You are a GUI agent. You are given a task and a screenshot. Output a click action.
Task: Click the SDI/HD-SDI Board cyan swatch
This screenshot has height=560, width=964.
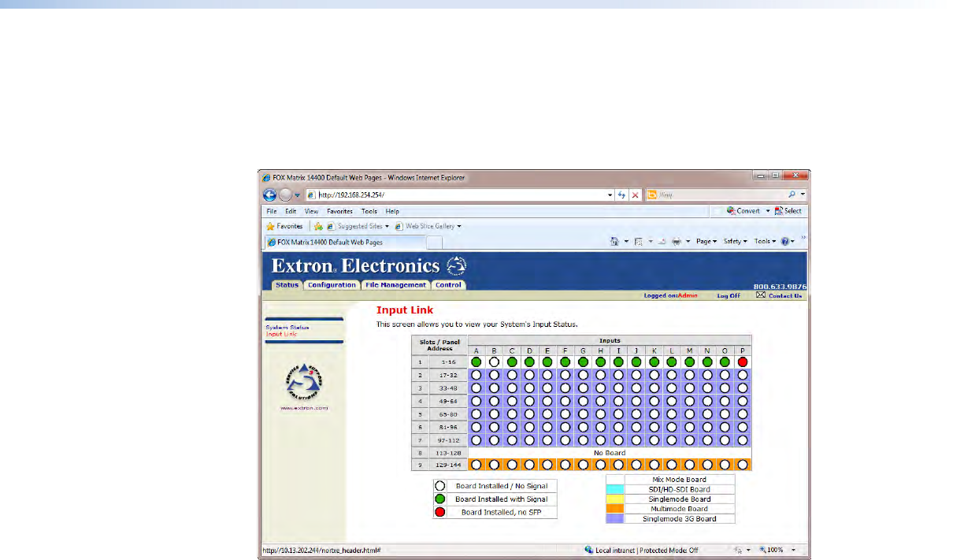click(x=615, y=489)
